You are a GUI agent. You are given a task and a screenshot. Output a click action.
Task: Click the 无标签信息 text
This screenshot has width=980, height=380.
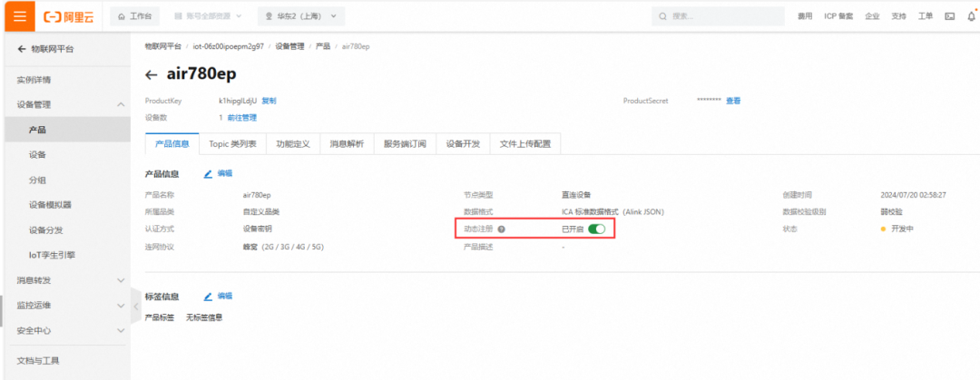pyautogui.click(x=204, y=317)
